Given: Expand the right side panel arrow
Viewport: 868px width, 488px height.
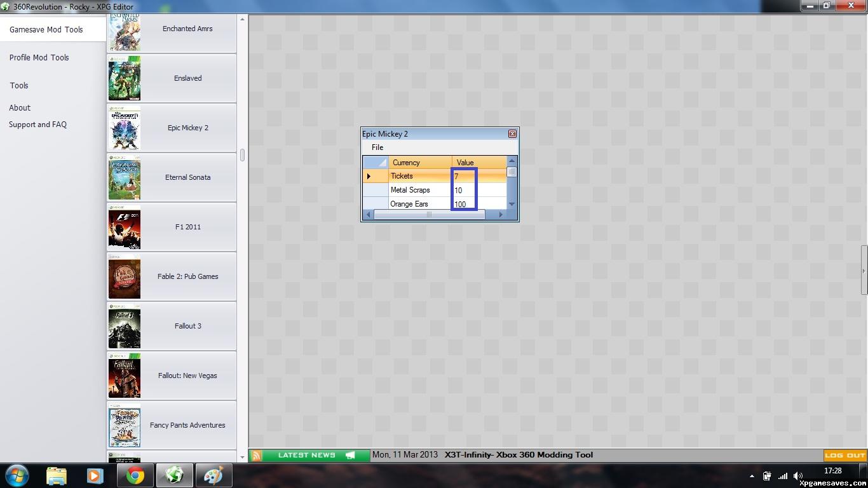Looking at the screenshot, I should coord(864,271).
